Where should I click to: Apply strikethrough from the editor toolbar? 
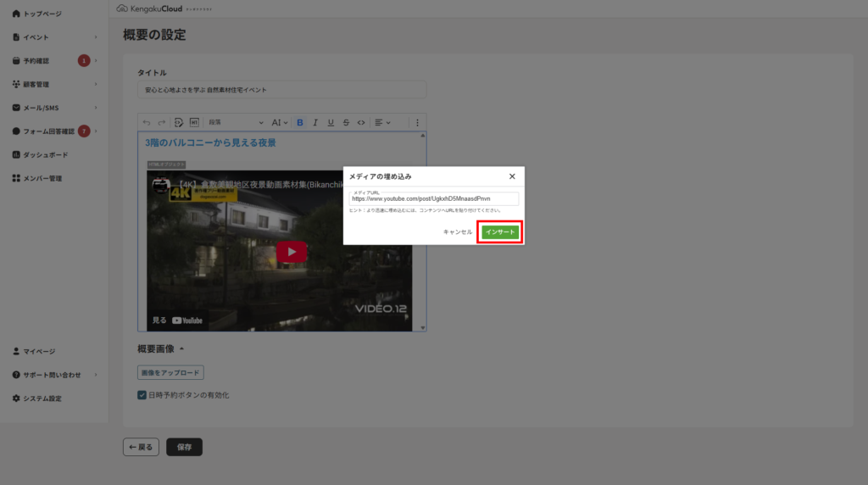(346, 122)
